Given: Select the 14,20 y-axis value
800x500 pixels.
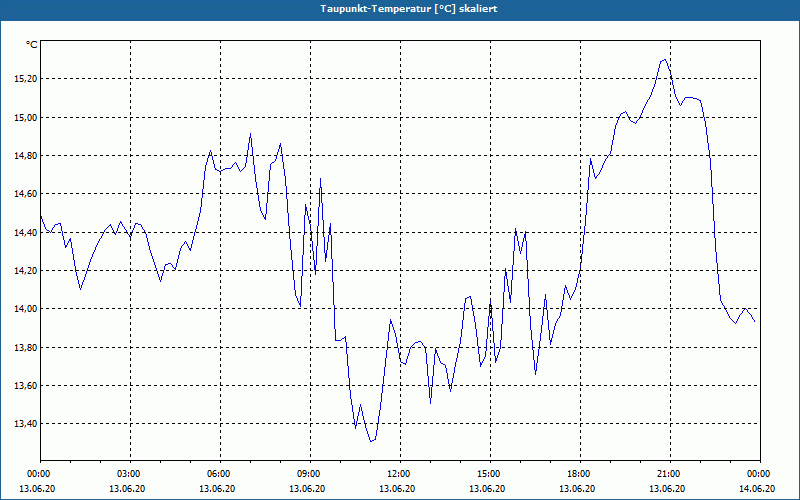Looking at the screenshot, I should 26,271.
